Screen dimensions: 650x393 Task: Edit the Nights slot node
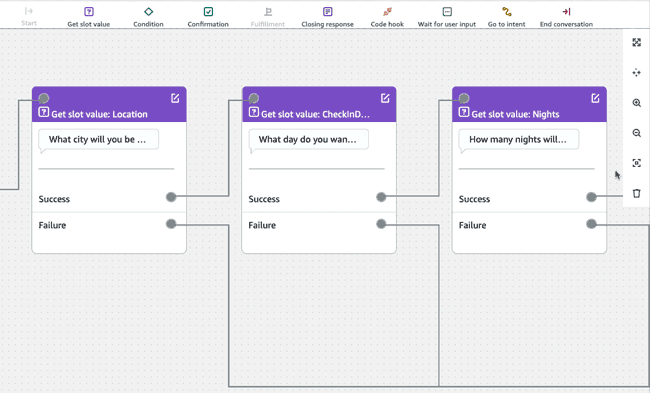[x=595, y=98]
